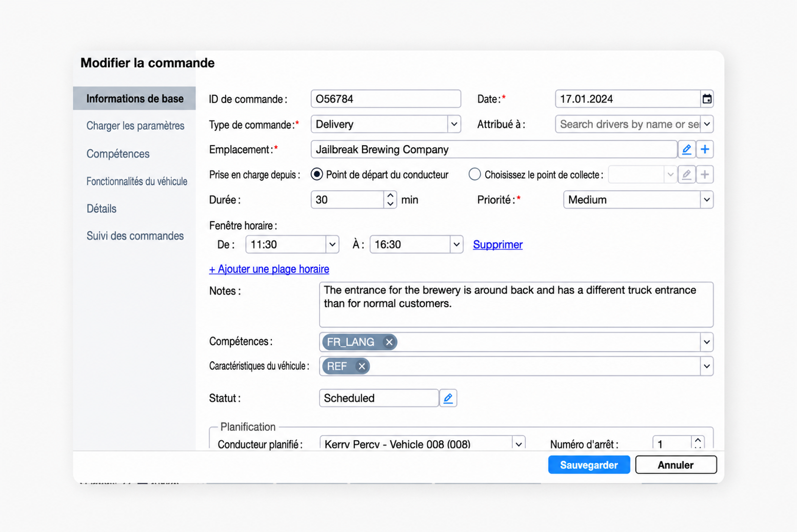
Task: Click the Search drivers input field
Action: (x=628, y=124)
